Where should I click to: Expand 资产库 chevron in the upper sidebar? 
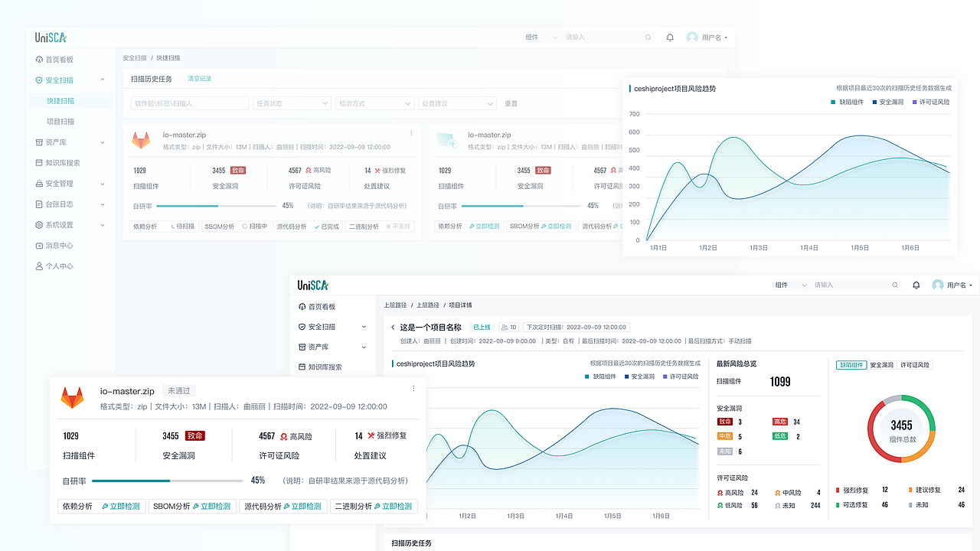click(x=103, y=142)
